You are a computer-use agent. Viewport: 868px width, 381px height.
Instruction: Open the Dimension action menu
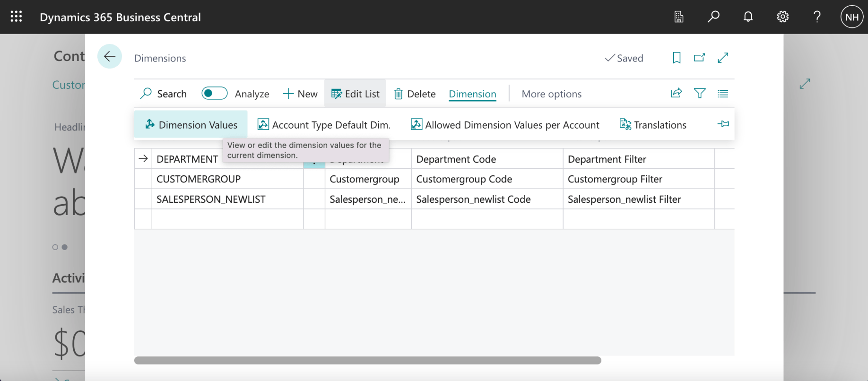pos(472,94)
